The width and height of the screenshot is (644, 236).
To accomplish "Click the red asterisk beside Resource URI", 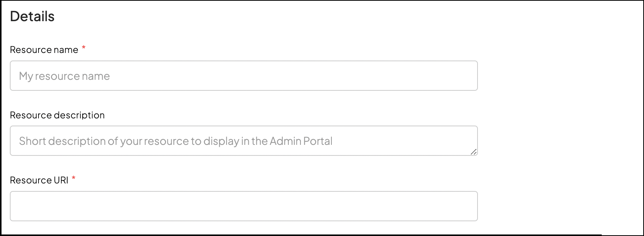I will click(x=74, y=178).
